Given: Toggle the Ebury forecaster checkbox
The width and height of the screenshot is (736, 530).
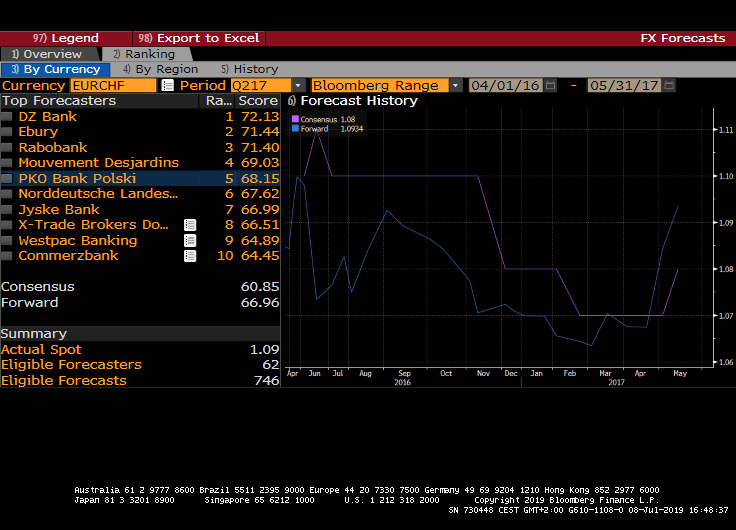Looking at the screenshot, I should [x=9, y=132].
